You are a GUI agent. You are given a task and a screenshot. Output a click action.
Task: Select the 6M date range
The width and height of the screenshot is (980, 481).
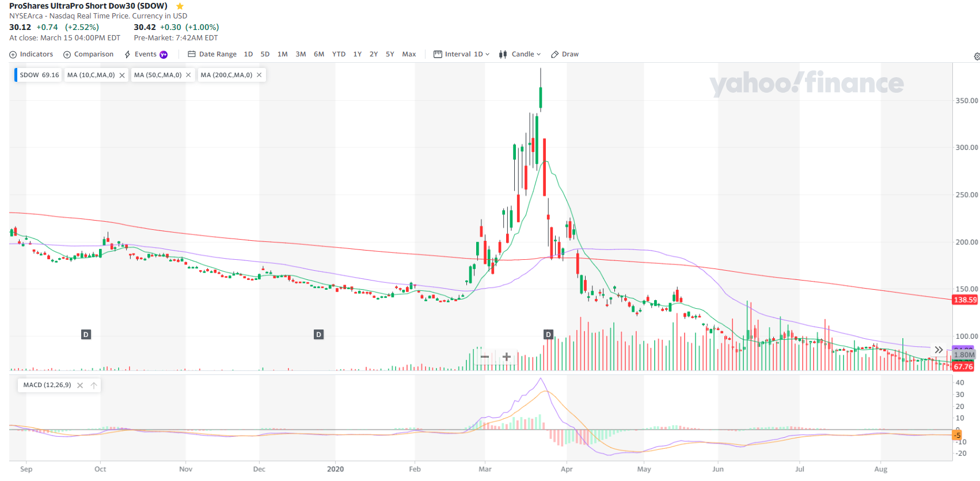tap(319, 54)
